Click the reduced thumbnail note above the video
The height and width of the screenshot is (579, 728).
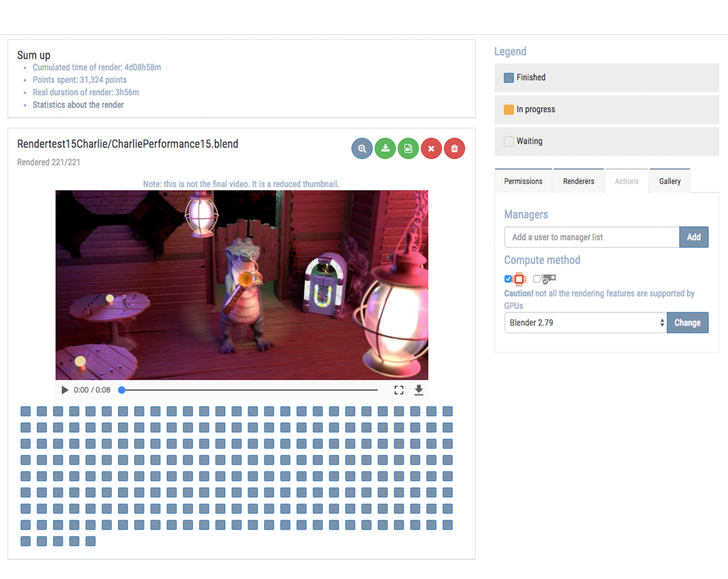tap(241, 184)
